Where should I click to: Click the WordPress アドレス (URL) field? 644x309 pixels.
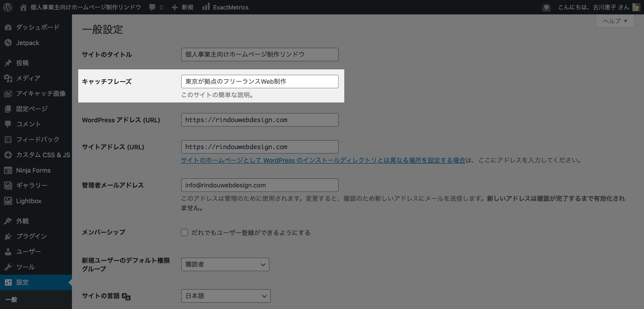(x=260, y=120)
